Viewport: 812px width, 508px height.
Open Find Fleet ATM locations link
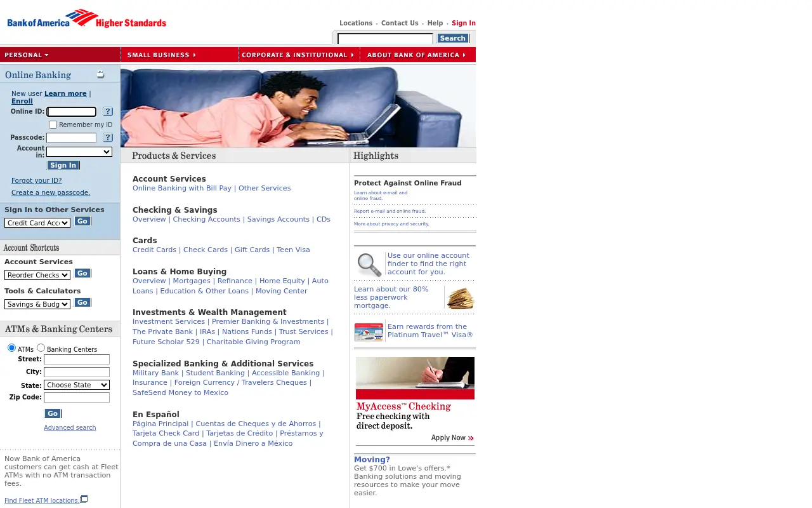point(42,500)
